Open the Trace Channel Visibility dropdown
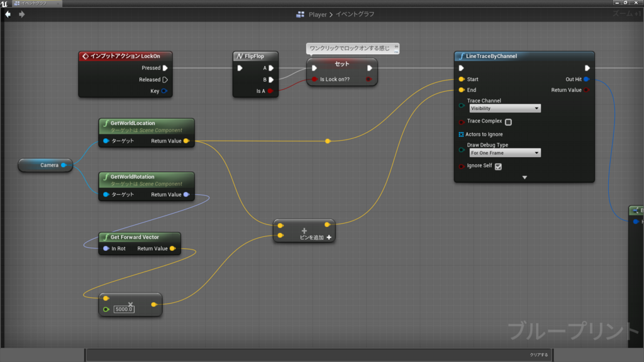 [x=505, y=108]
